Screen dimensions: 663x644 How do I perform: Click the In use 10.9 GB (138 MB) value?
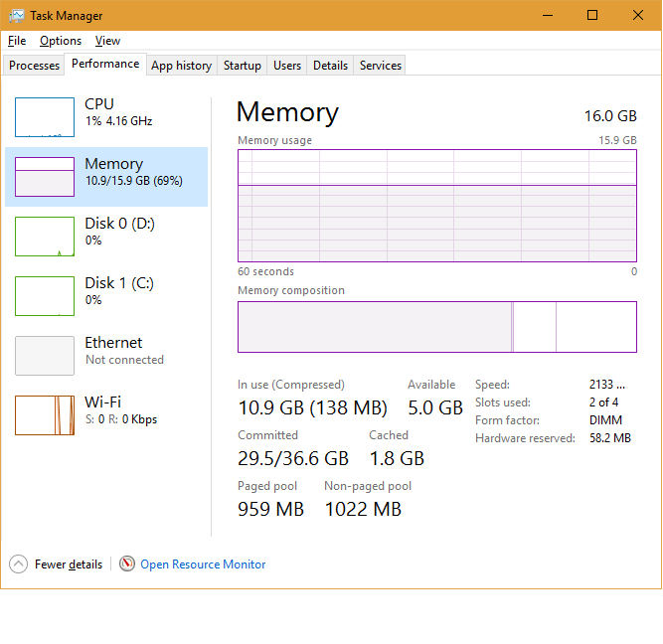pos(312,408)
